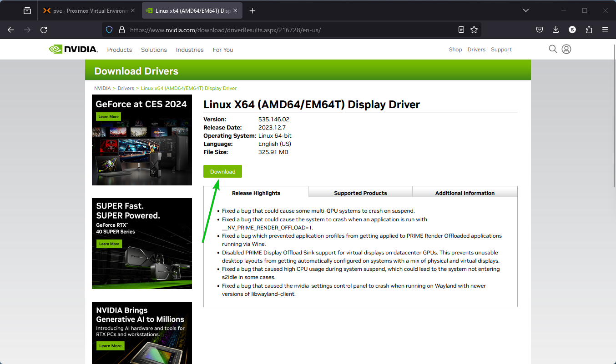Open the Drivers link in header
Viewport: 616px width, 364px height.
tap(476, 50)
